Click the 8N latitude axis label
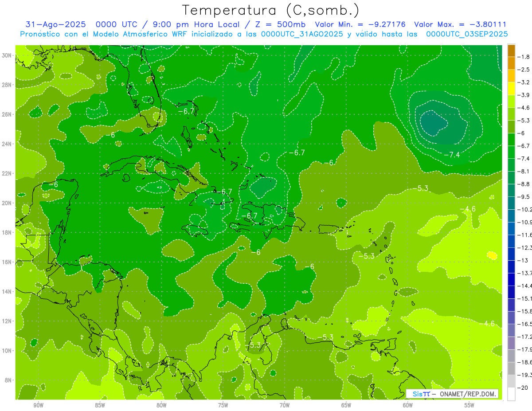This screenshot has width=532, height=411. (x=9, y=380)
